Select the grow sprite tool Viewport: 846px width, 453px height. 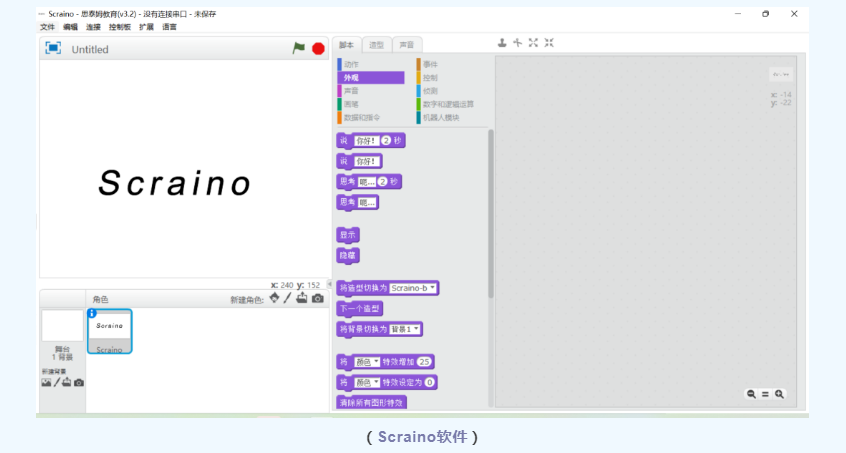click(x=533, y=43)
